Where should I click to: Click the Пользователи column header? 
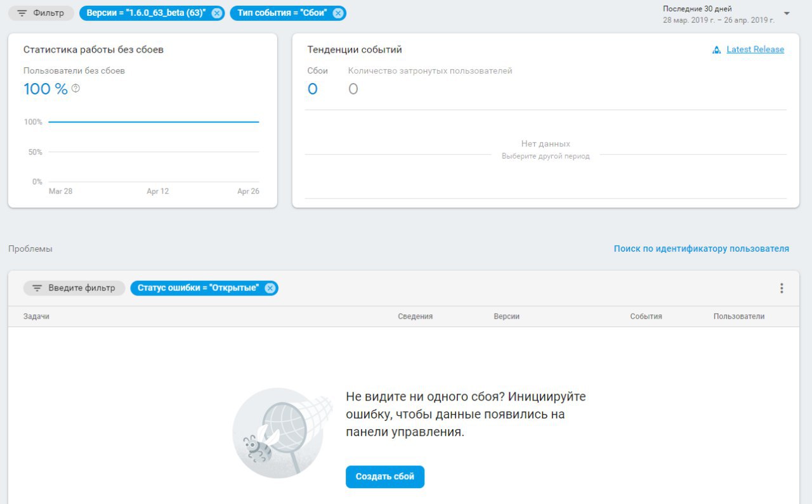[739, 316]
